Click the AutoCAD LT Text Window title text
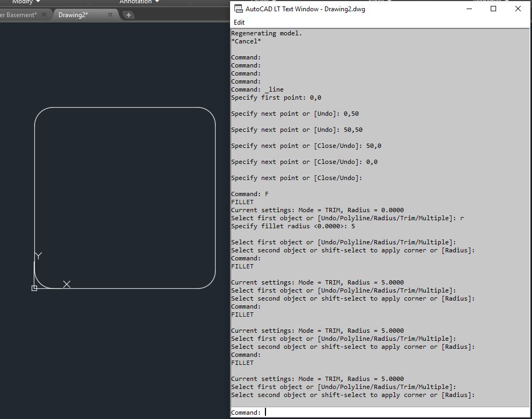Image resolution: width=532 pixels, height=419 pixels. [305, 9]
